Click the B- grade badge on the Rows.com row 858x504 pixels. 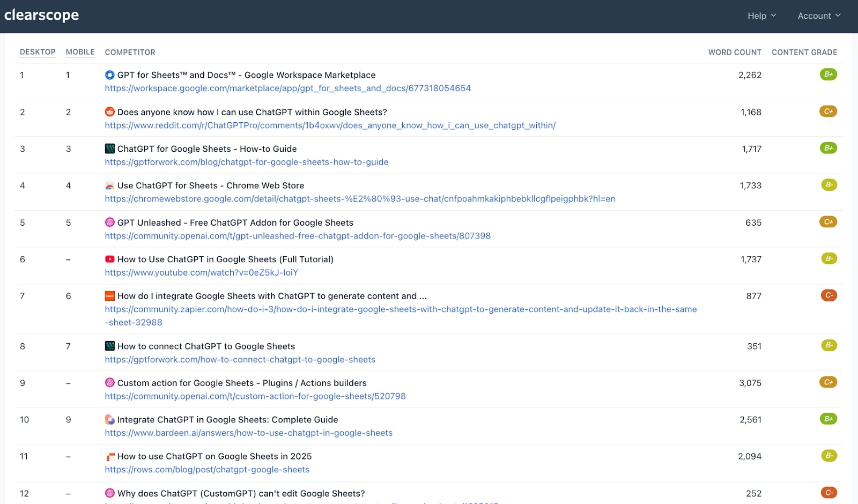[x=829, y=456]
